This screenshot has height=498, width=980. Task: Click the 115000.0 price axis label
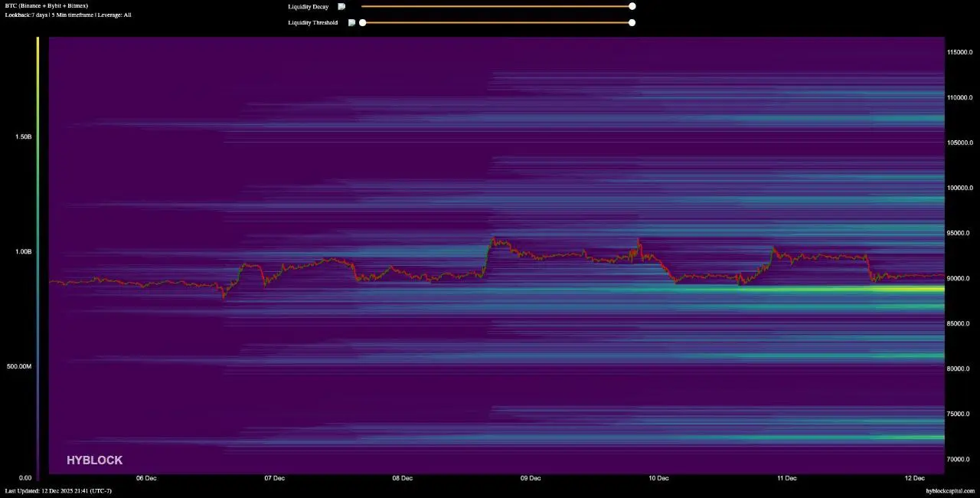(959, 52)
